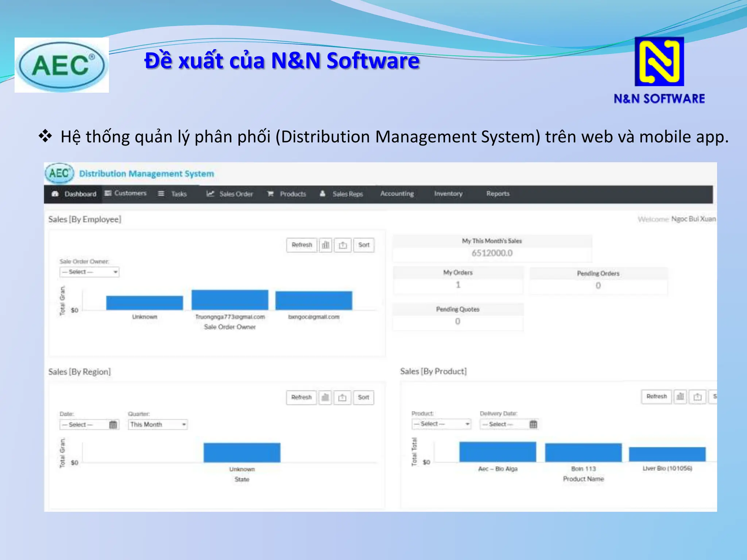Image resolution: width=747 pixels, height=560 pixels.
Task: Open the Quarter dropdown showing This Month
Action: (158, 425)
